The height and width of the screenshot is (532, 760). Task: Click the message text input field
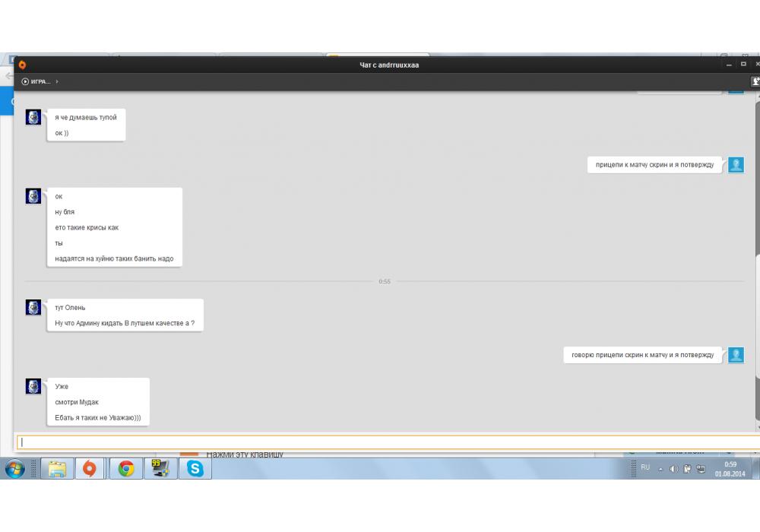(x=380, y=442)
